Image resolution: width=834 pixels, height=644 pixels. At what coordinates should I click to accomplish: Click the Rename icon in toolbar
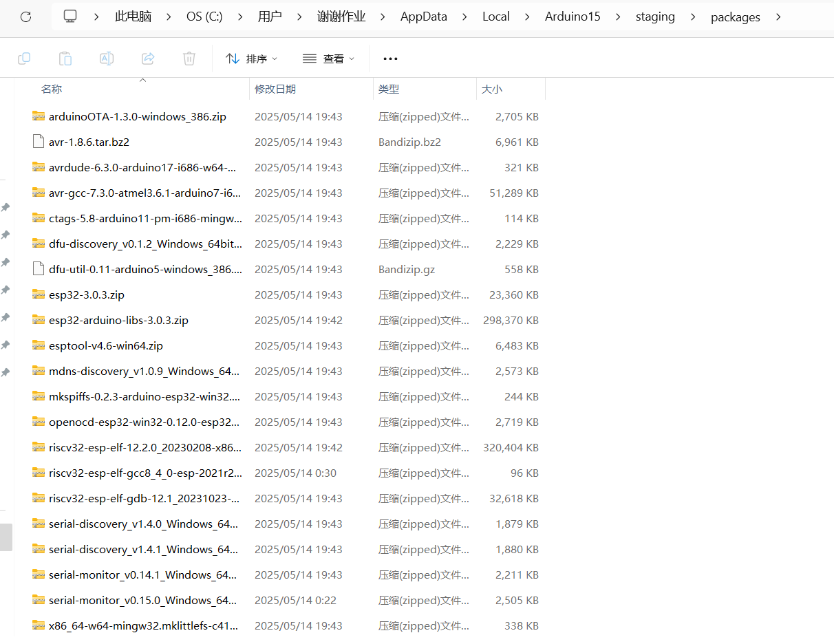107,58
